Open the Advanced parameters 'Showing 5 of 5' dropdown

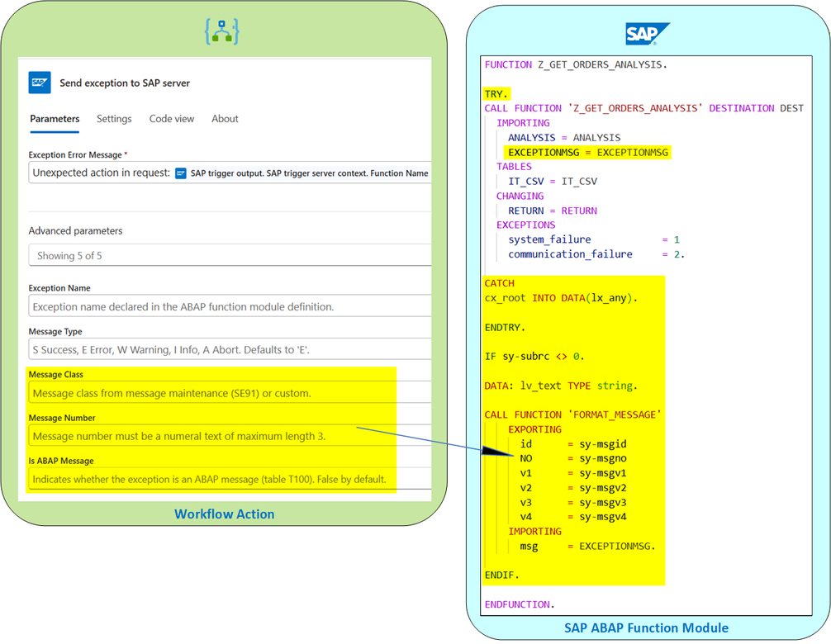(230, 255)
